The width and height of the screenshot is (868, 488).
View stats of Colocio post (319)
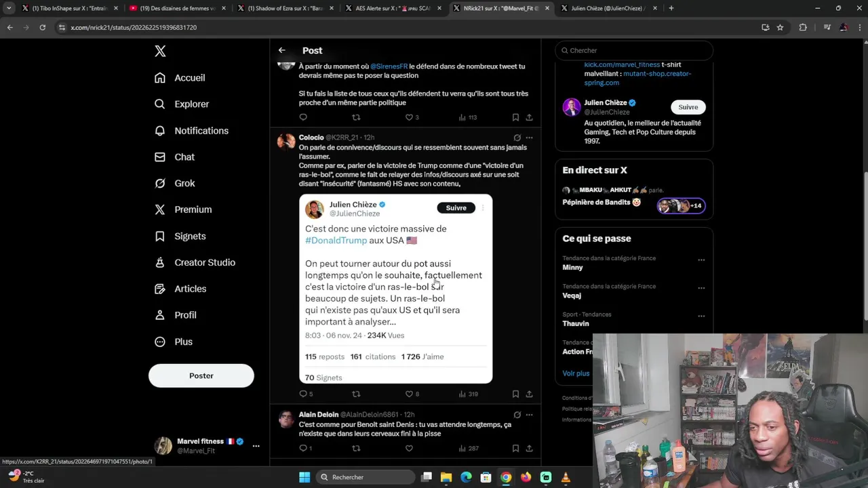click(468, 394)
